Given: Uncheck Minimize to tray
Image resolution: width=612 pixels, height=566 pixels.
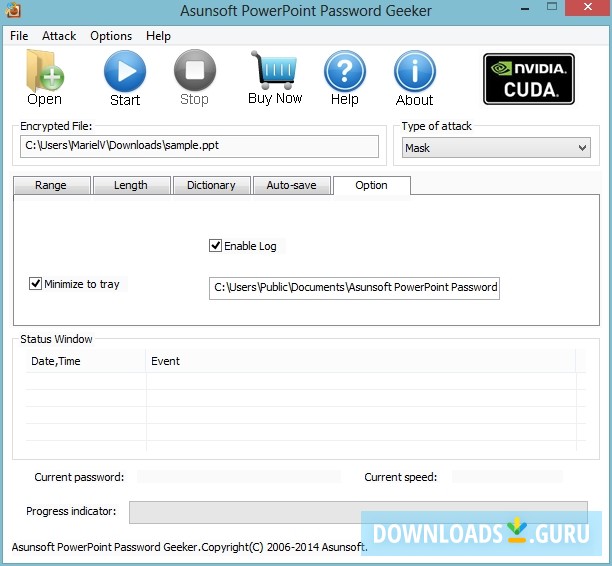Looking at the screenshot, I should click(x=36, y=284).
